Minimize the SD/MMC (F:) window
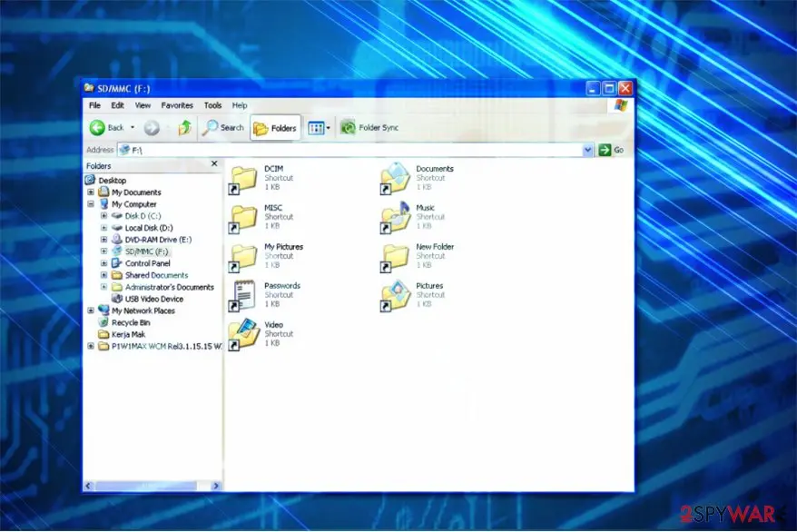This screenshot has height=532, width=797. tap(593, 88)
